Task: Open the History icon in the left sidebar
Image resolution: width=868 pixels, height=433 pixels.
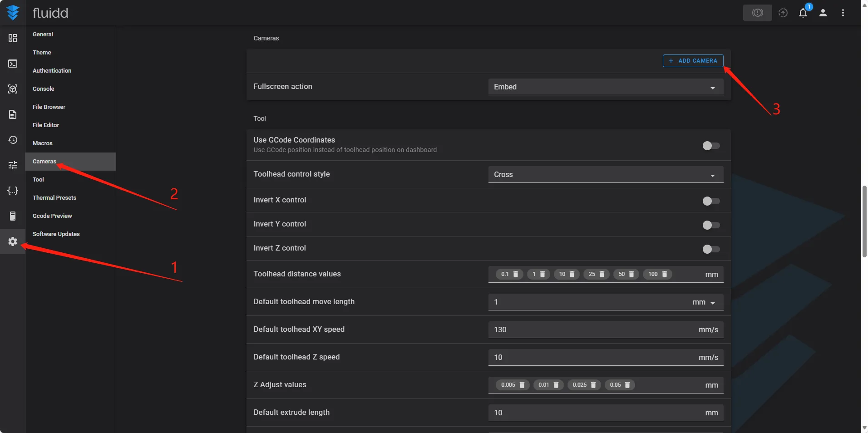Action: 13,140
